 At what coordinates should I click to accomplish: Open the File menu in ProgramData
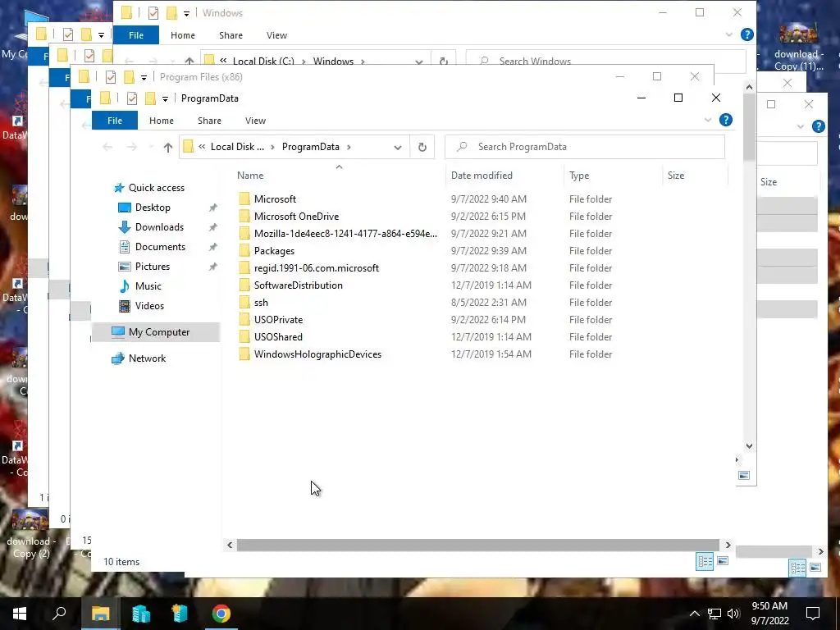point(115,121)
